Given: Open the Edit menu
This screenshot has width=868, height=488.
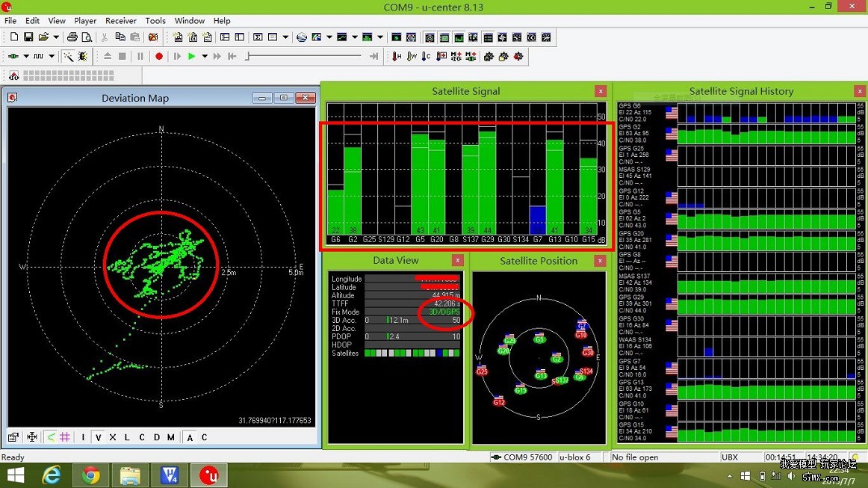Looking at the screenshot, I should click(33, 20).
